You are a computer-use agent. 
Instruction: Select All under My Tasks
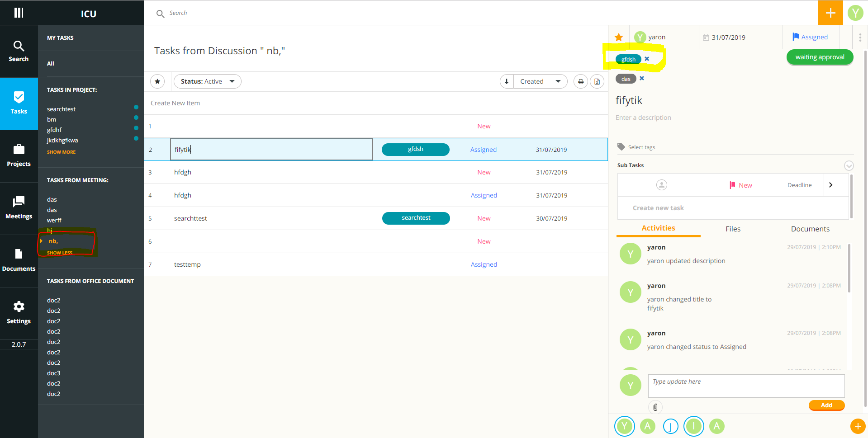pyautogui.click(x=51, y=64)
